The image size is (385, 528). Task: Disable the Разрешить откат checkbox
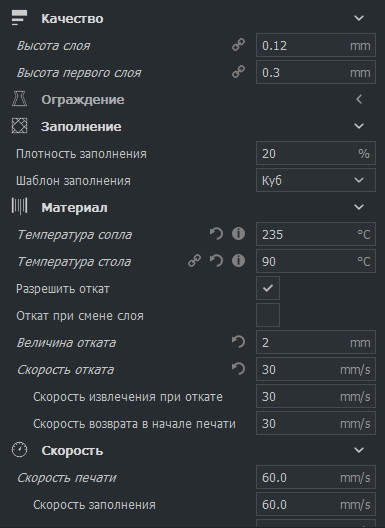268,288
